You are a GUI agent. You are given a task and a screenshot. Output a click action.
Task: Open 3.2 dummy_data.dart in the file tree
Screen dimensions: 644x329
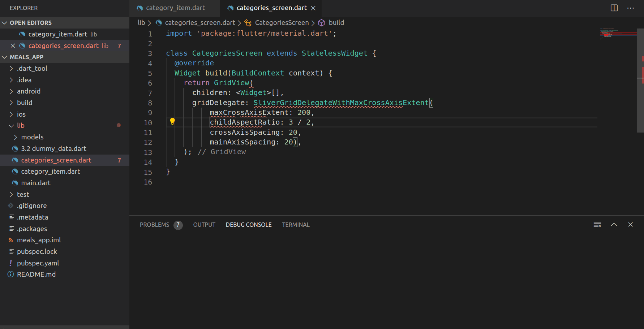(x=65, y=148)
